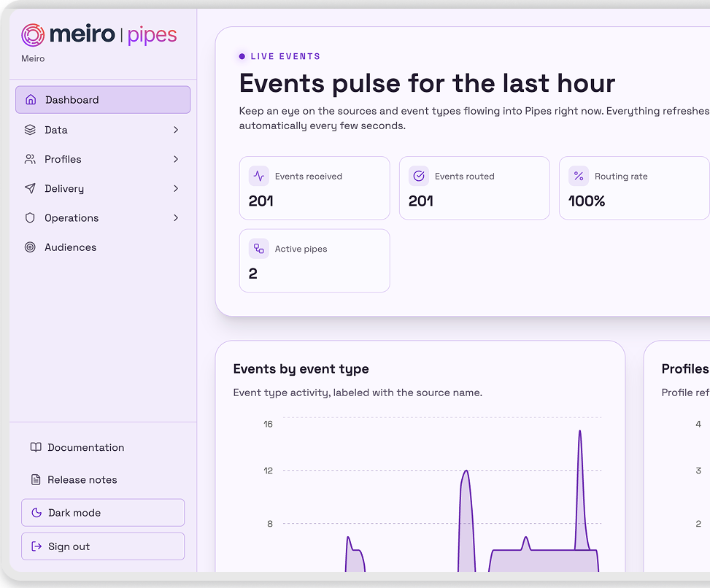Viewport: 710px width, 588px height.
Task: Click the Release notes document icon
Action: pyautogui.click(x=36, y=479)
